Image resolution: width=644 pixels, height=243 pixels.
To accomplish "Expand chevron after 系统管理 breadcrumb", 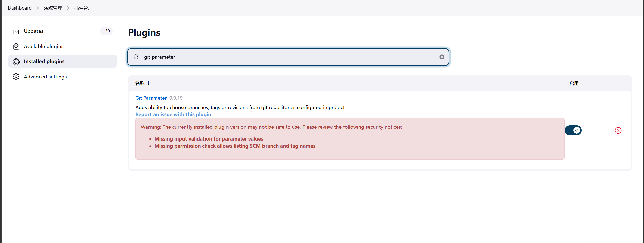I will coord(68,8).
